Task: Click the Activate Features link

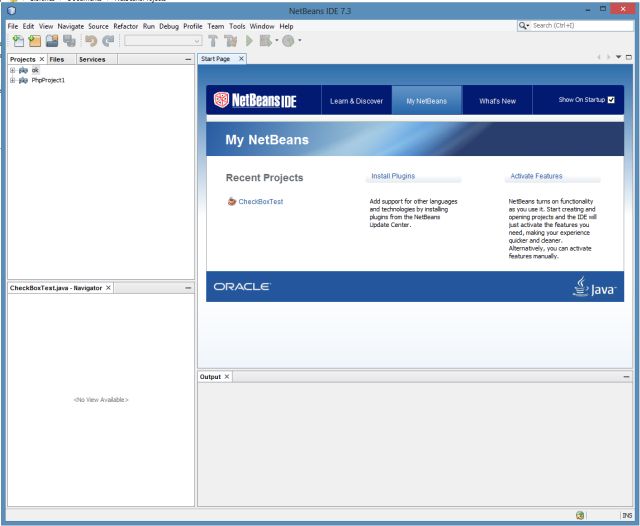Action: pyautogui.click(x=536, y=176)
